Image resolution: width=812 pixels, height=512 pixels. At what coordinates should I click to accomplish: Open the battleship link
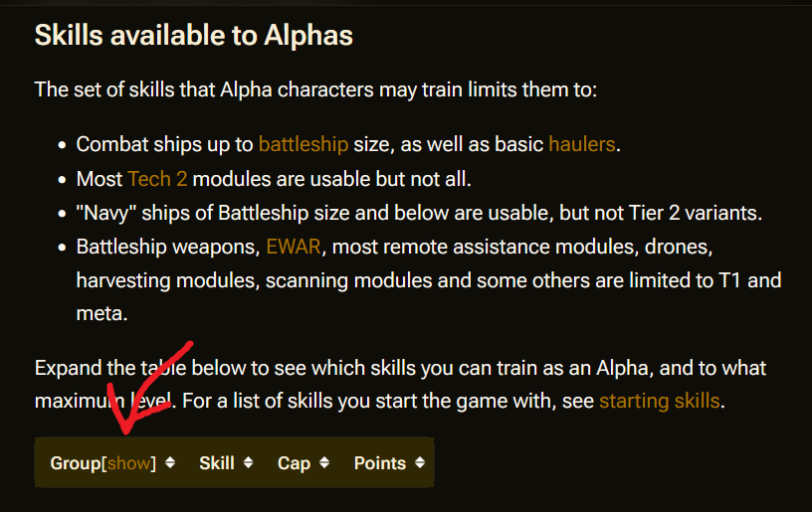pos(304,144)
